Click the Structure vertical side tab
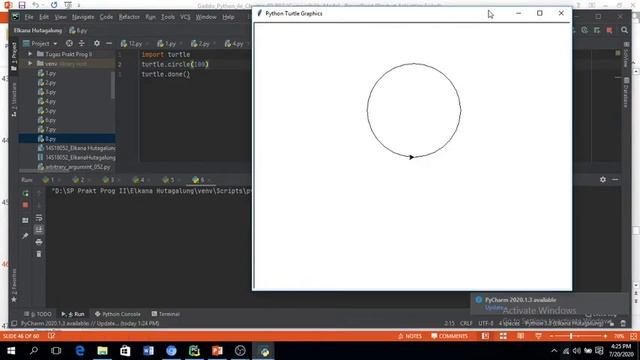The width and height of the screenshot is (640, 360). 14,99
